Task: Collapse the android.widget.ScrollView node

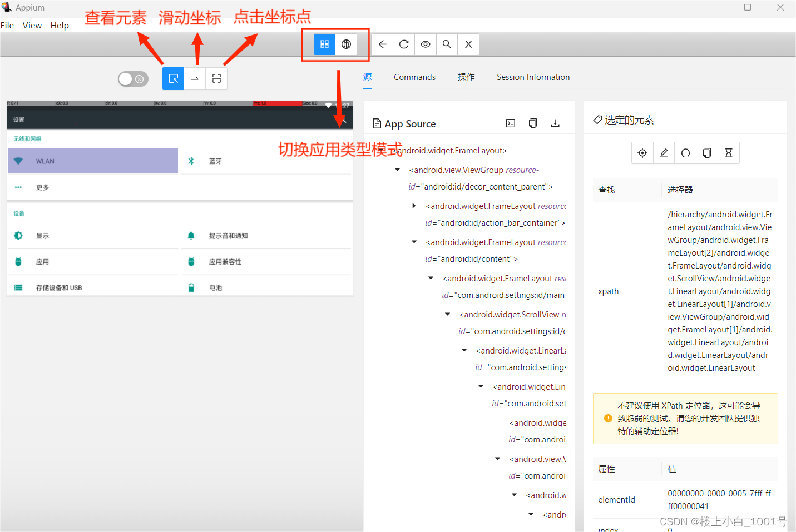Action: 447,315
